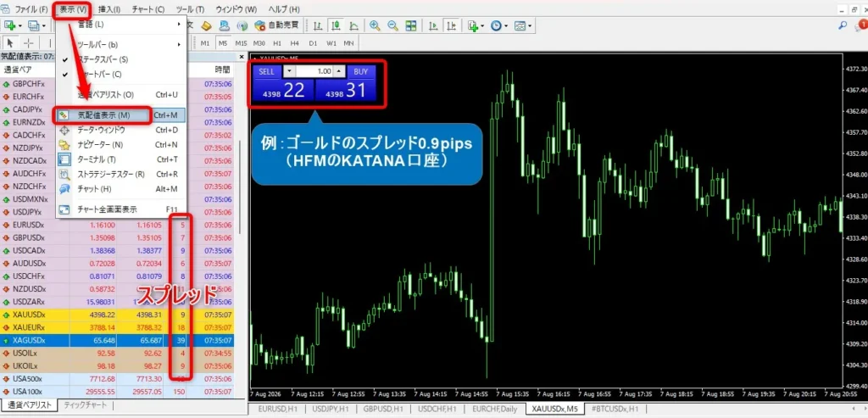Expand the new chart dropdown arrow
The height and width of the screenshot is (418, 868).
point(20,25)
